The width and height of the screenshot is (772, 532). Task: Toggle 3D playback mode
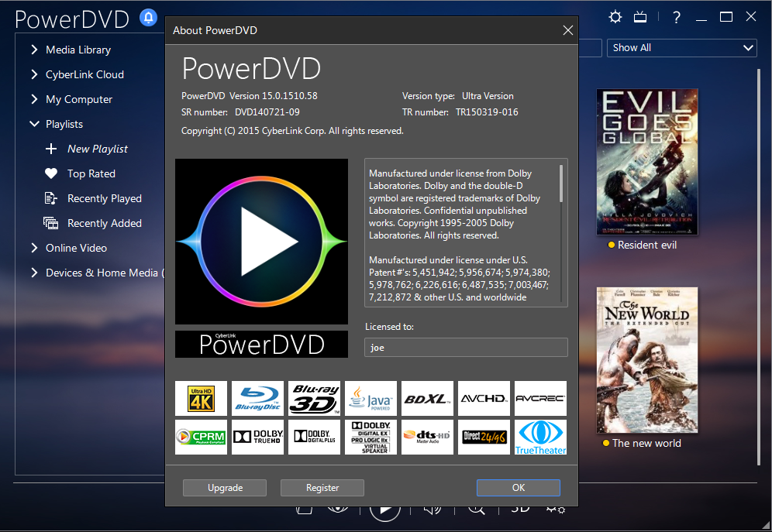(519, 510)
